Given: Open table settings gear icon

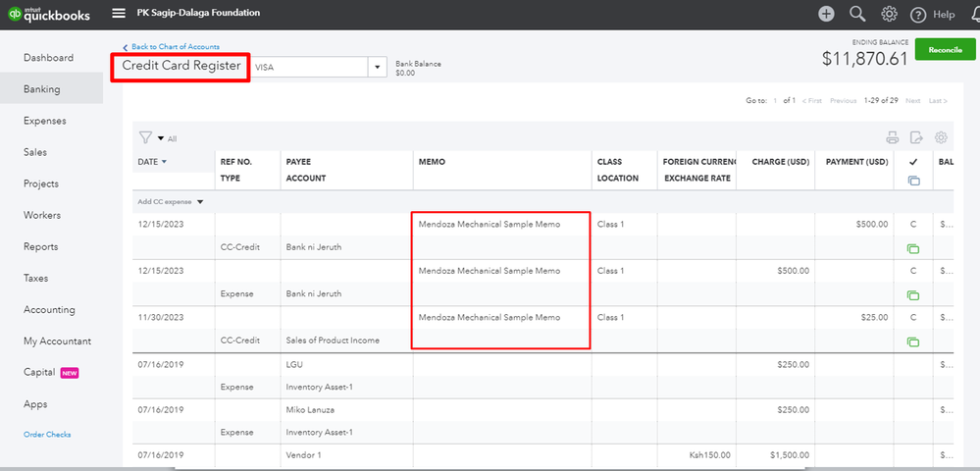Looking at the screenshot, I should pyautogui.click(x=941, y=138).
